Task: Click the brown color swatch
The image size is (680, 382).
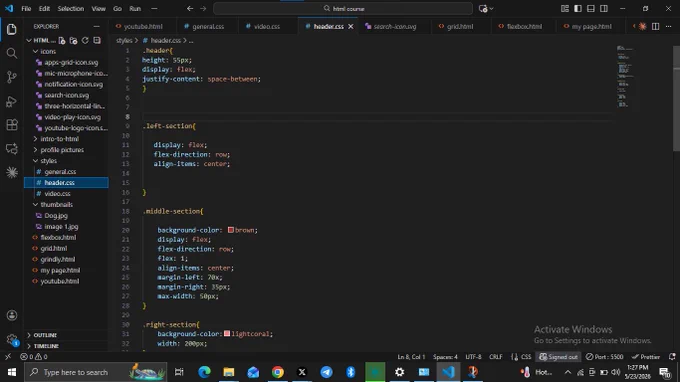Action: click(231, 230)
